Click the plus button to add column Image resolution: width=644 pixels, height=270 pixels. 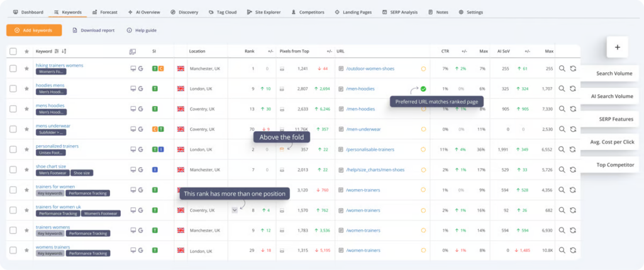(x=617, y=47)
